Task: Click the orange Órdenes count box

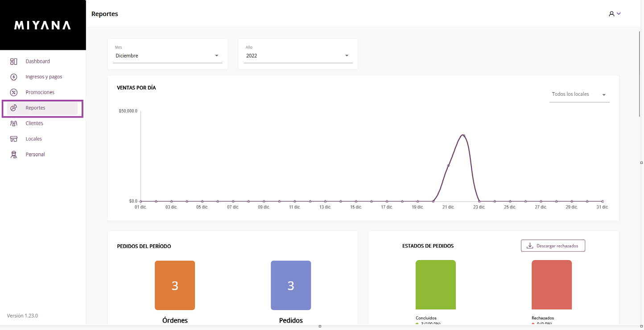Action: click(x=175, y=285)
